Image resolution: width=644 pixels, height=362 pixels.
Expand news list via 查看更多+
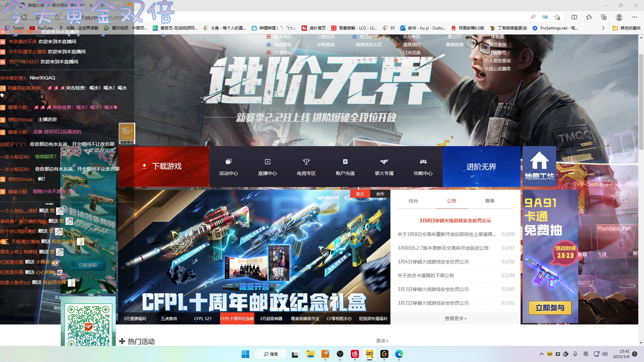pos(455,318)
